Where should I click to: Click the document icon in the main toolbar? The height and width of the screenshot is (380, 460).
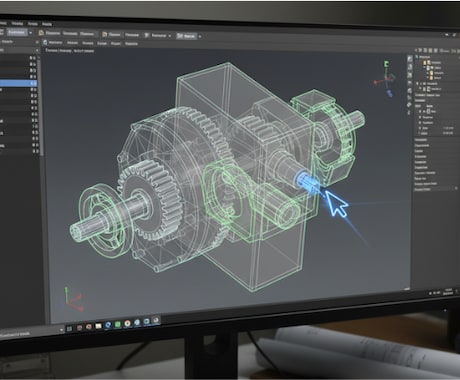pyautogui.click(x=105, y=34)
